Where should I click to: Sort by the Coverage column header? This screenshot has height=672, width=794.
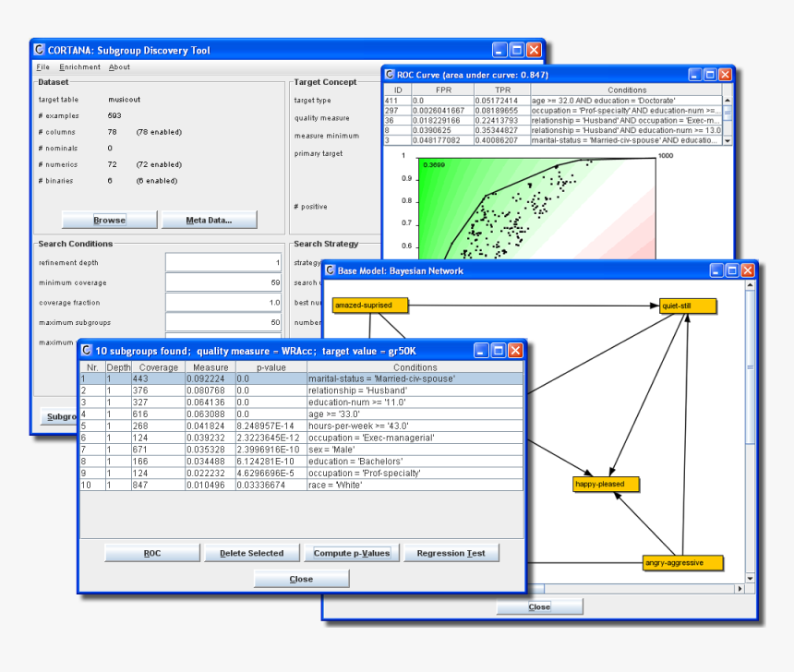[159, 367]
